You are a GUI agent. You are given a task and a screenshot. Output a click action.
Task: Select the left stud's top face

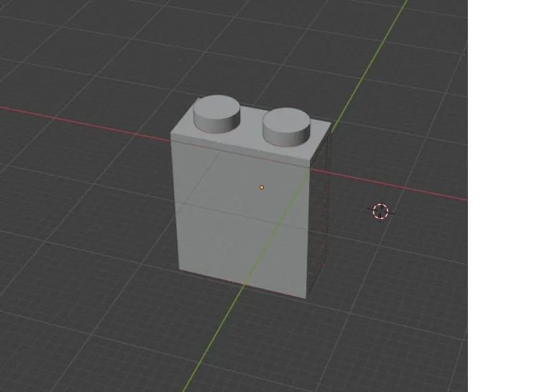tap(216, 107)
